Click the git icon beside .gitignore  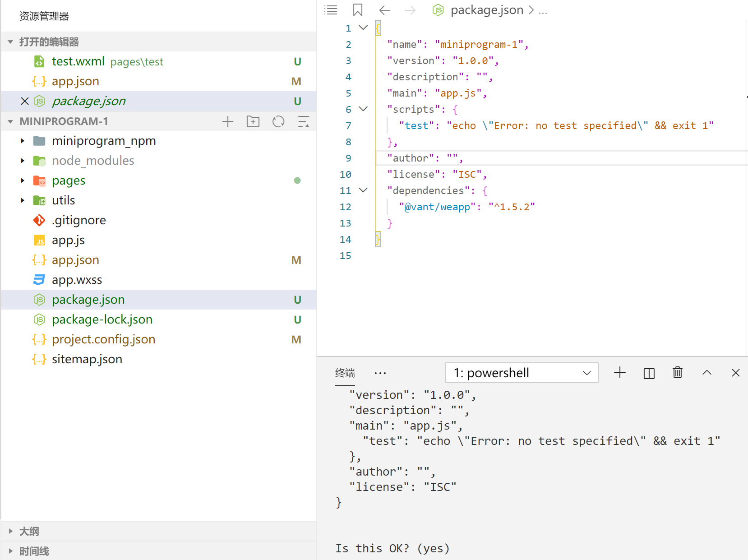pyautogui.click(x=39, y=220)
